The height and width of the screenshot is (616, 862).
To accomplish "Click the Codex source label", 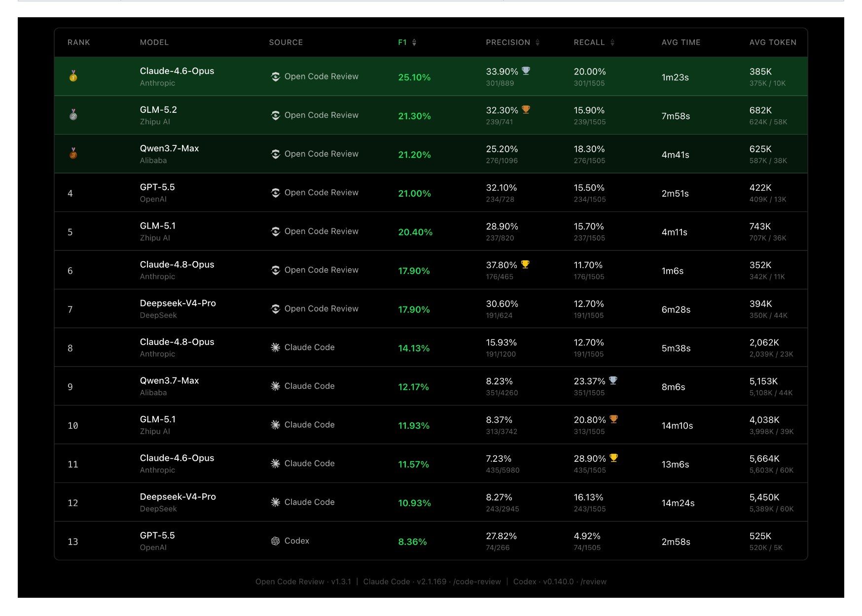I will tap(297, 541).
